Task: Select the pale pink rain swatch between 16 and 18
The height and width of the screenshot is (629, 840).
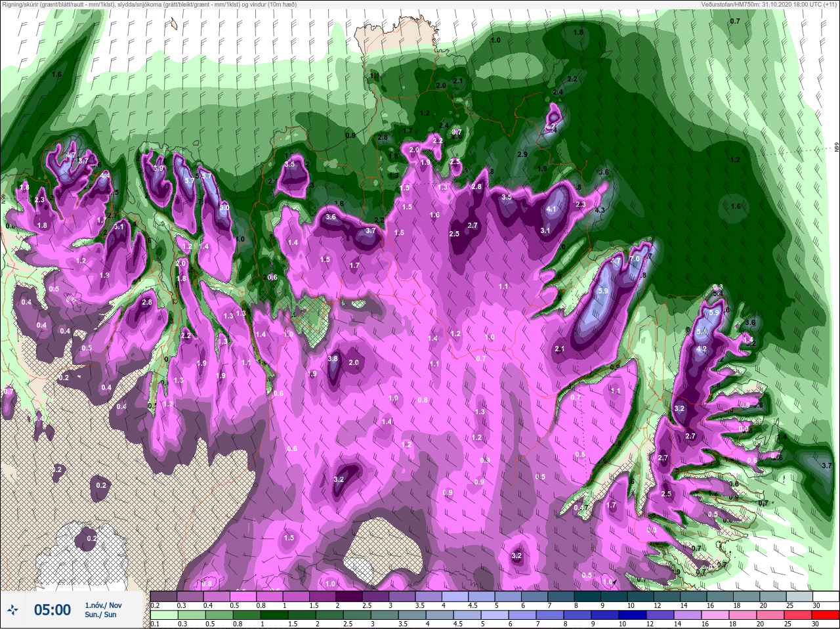Action: [715, 616]
